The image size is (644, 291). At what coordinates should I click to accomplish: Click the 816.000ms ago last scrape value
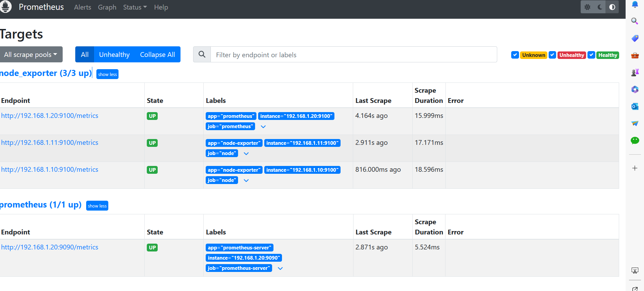click(x=378, y=169)
